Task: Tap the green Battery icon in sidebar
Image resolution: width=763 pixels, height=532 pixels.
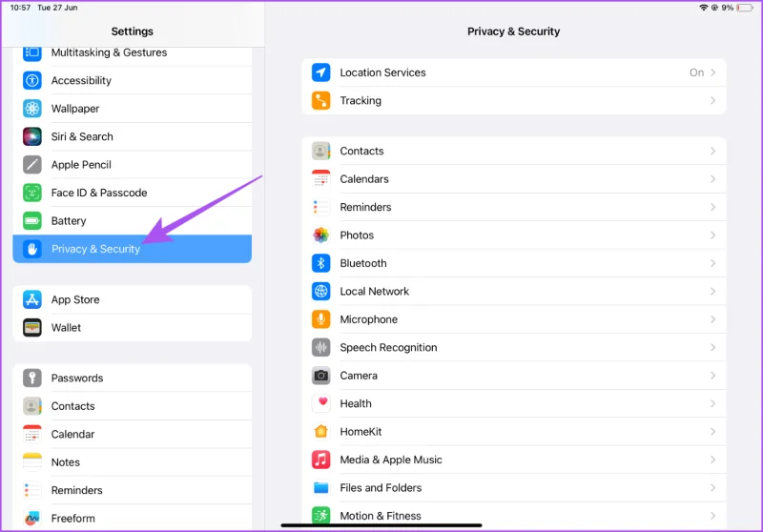Action: coord(32,221)
